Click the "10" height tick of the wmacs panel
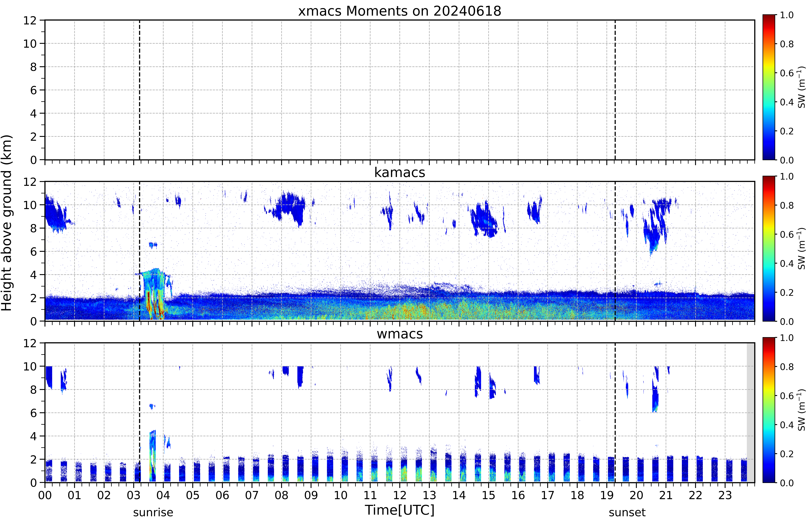The width and height of the screenshot is (812, 524). click(30, 366)
